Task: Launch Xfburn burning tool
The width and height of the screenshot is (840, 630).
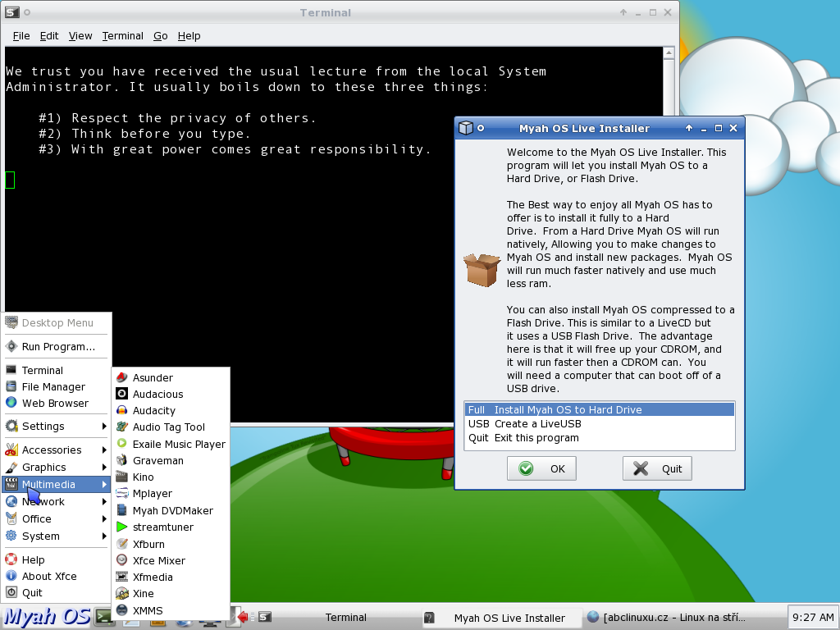Action: pyautogui.click(x=171, y=545)
